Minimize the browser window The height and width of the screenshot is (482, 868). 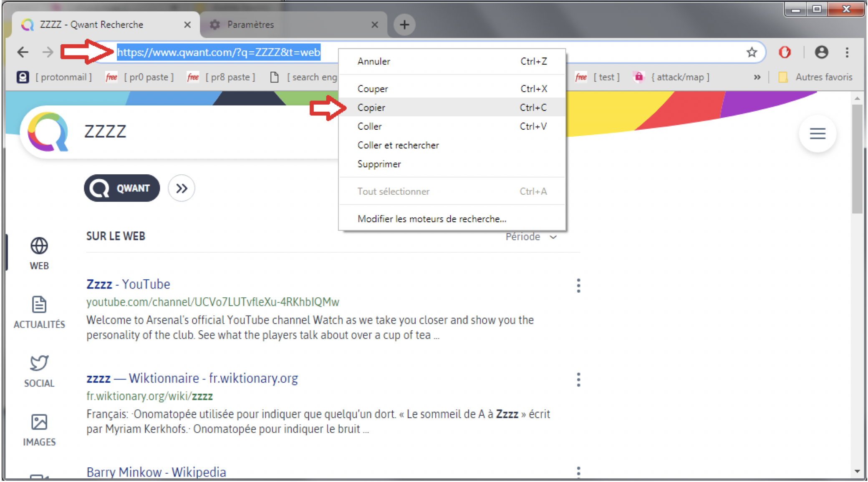(795, 9)
